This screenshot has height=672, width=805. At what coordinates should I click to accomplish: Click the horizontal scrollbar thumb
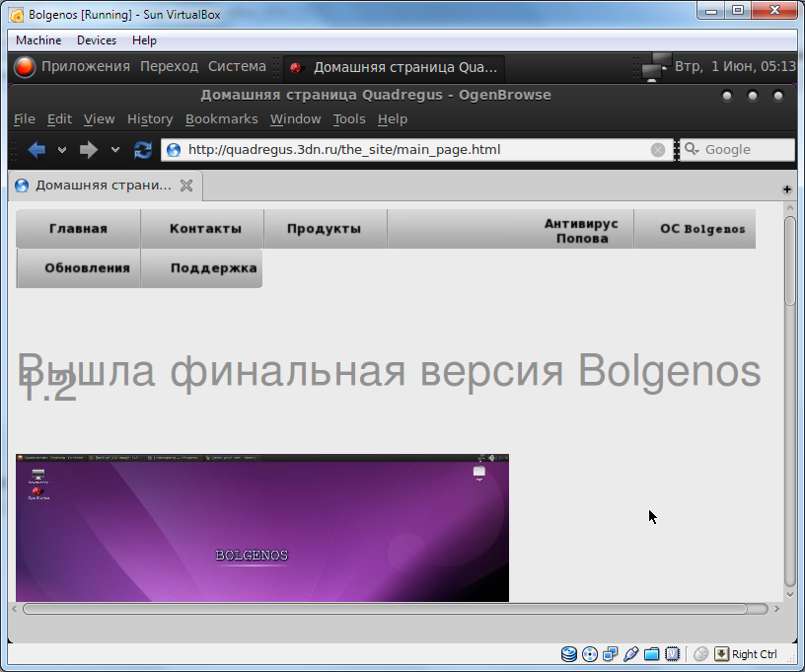(385, 609)
